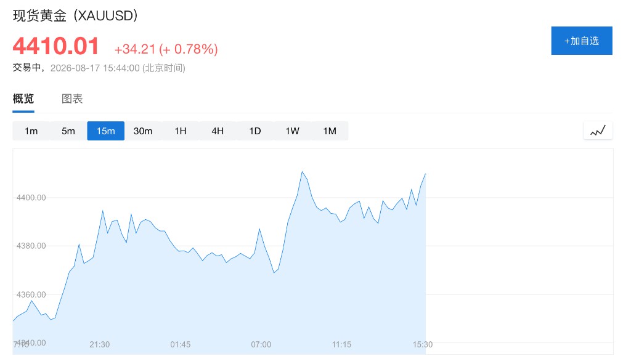Viewport: 631px width, 364px height.
Task: Switch chart to 30m interval
Action: pos(143,131)
